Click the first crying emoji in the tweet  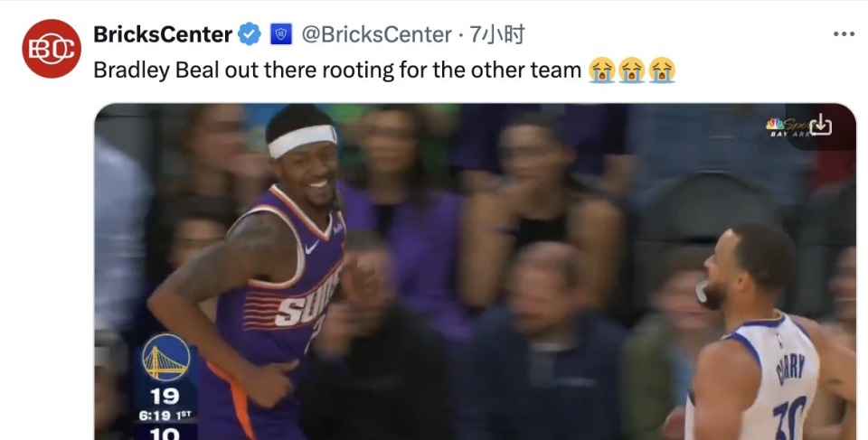[x=602, y=70]
